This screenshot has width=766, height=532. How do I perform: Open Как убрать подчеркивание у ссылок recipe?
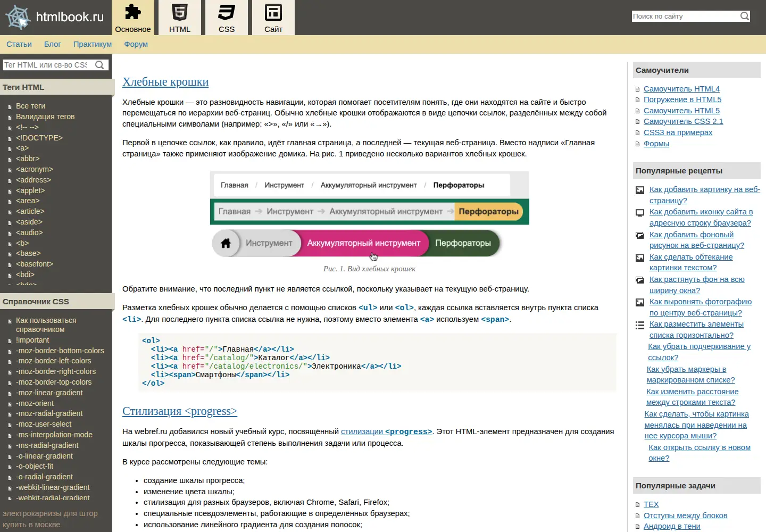[x=699, y=352]
